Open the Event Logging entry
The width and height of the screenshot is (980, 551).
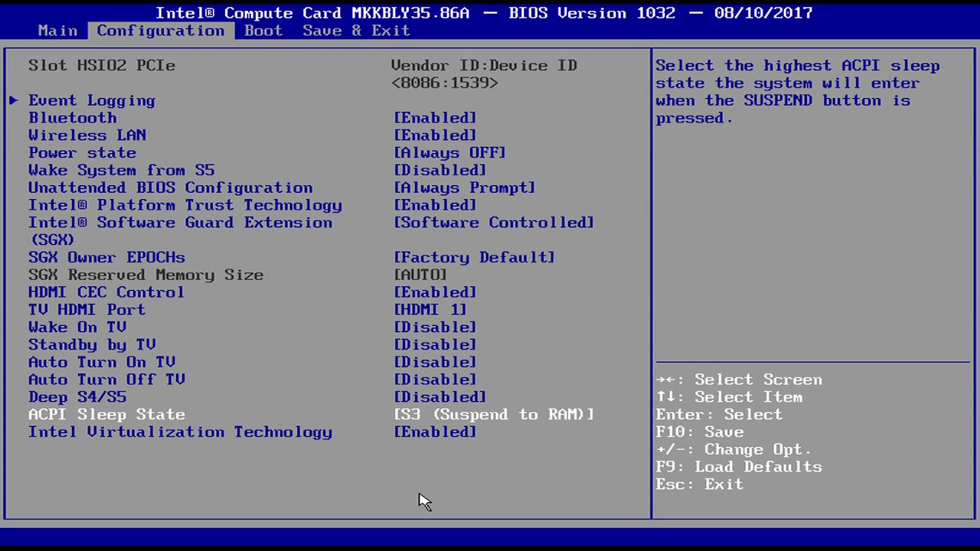92,100
